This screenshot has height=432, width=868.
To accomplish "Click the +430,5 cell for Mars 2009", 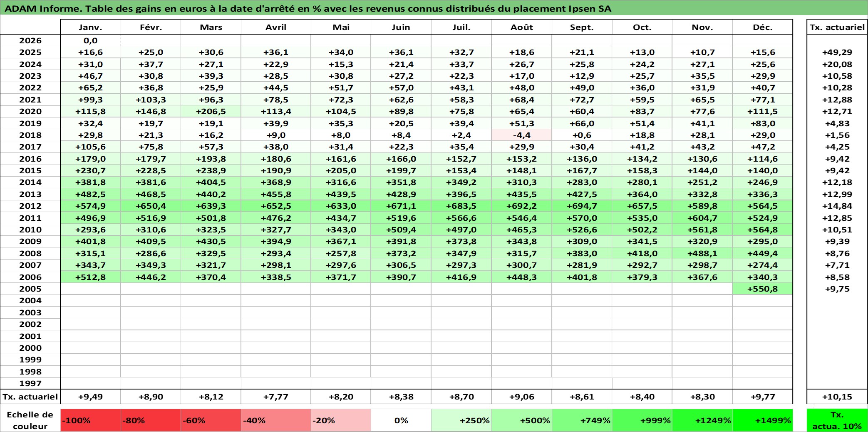I will [x=211, y=241].
